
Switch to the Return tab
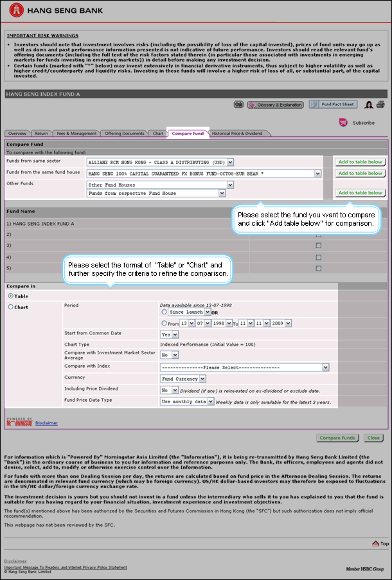(x=41, y=134)
